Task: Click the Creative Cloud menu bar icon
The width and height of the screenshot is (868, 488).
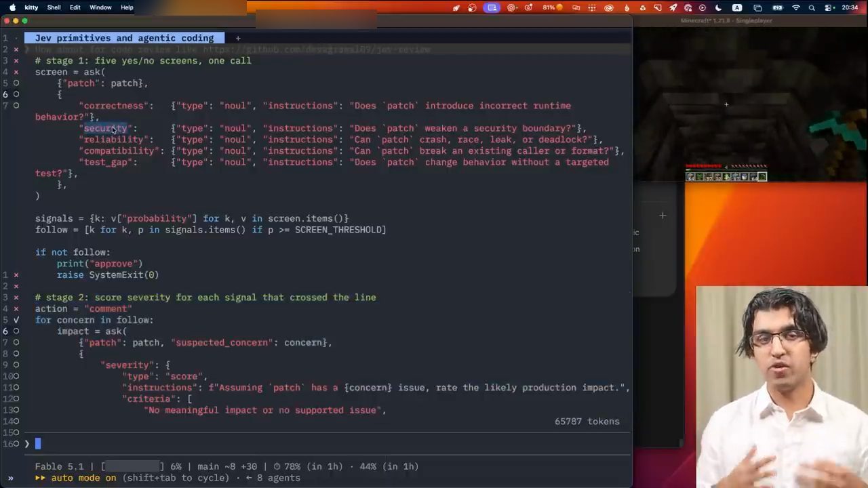Action: tap(609, 7)
